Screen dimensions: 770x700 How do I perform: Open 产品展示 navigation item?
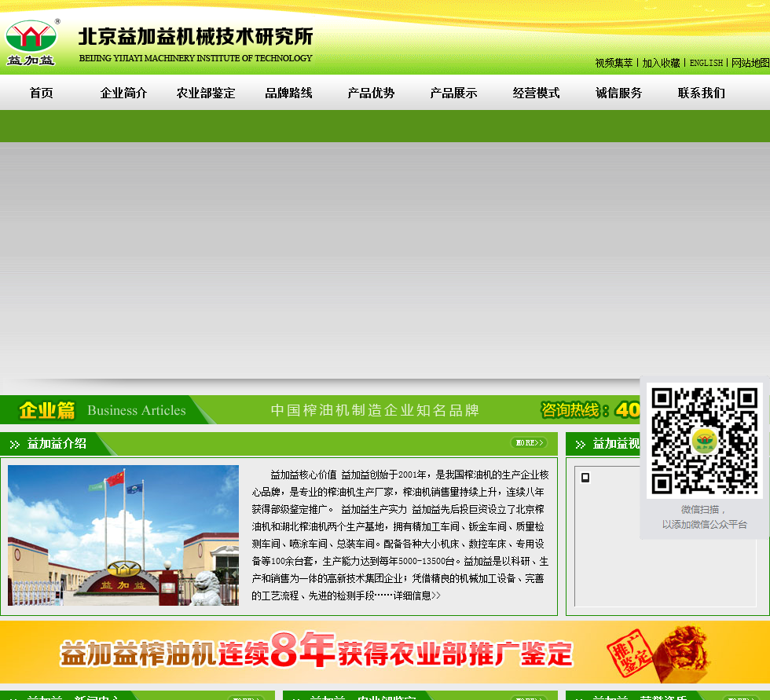pos(454,93)
